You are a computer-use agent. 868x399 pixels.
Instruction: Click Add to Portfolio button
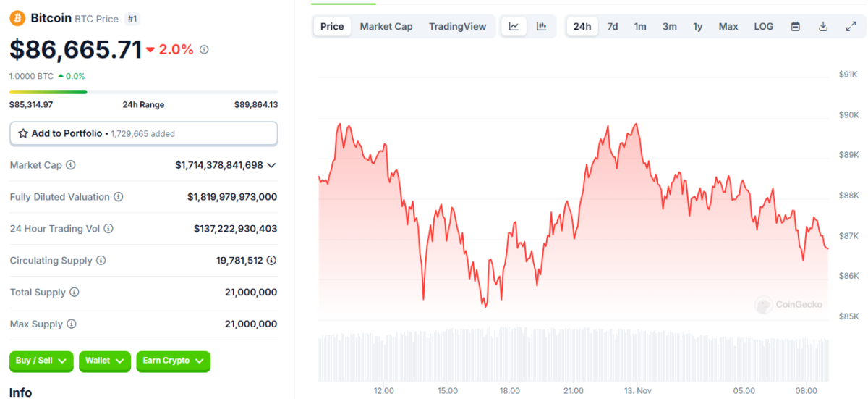point(143,133)
